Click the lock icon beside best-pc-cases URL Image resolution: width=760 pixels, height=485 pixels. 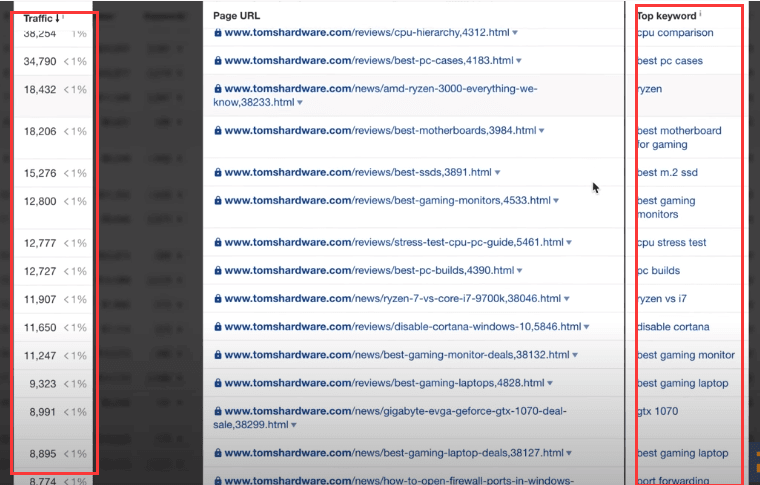[218, 61]
